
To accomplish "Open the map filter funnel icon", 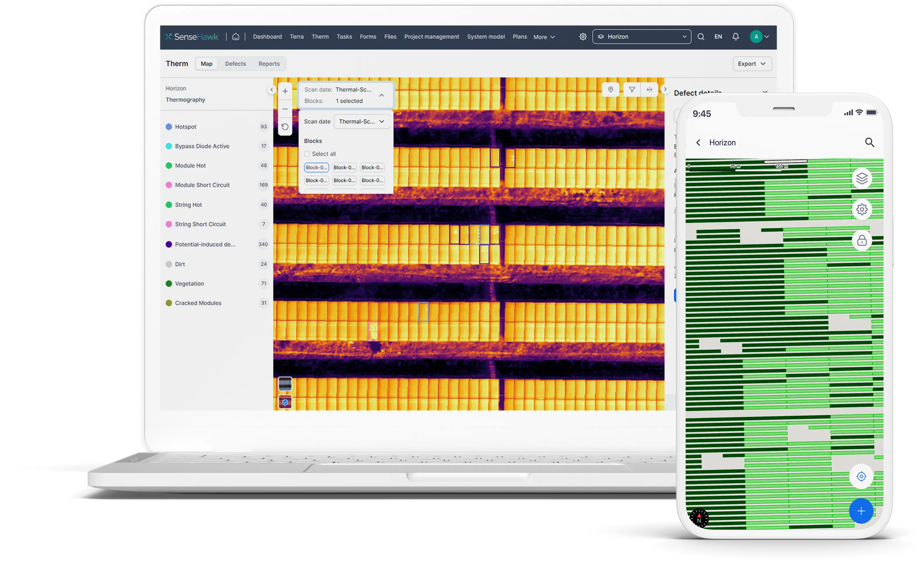I will 632,89.
